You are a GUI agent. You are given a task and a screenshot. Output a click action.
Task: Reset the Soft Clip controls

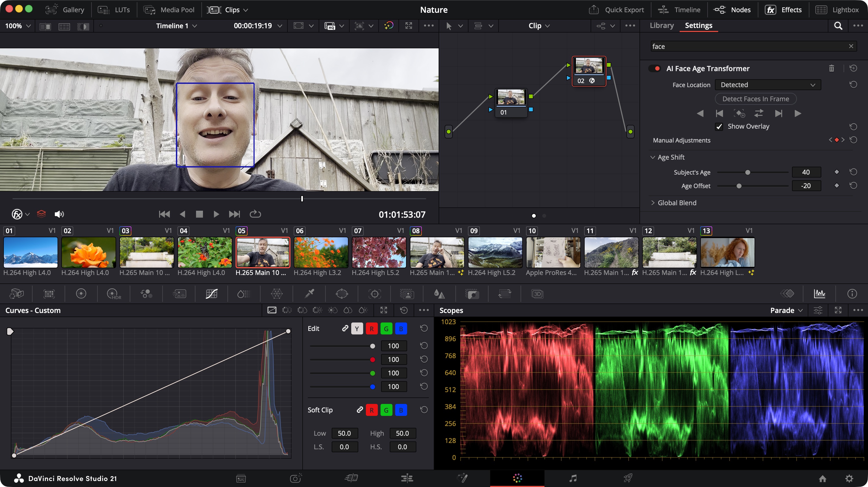click(x=424, y=409)
